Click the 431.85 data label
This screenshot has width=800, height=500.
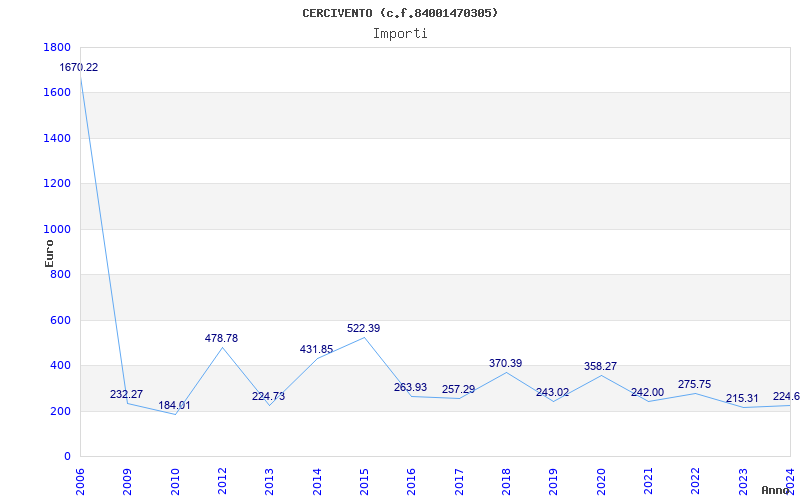[316, 349]
